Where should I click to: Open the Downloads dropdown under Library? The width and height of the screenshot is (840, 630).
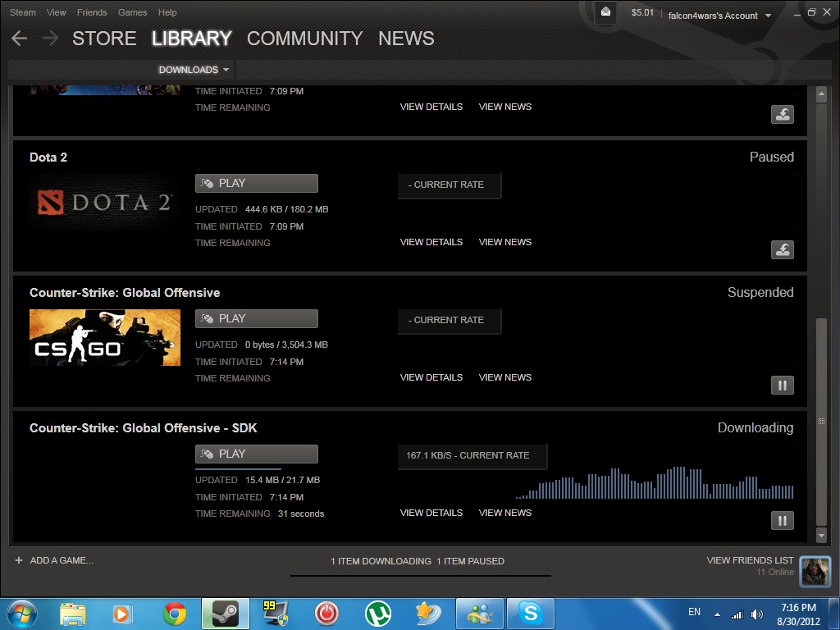click(x=194, y=70)
